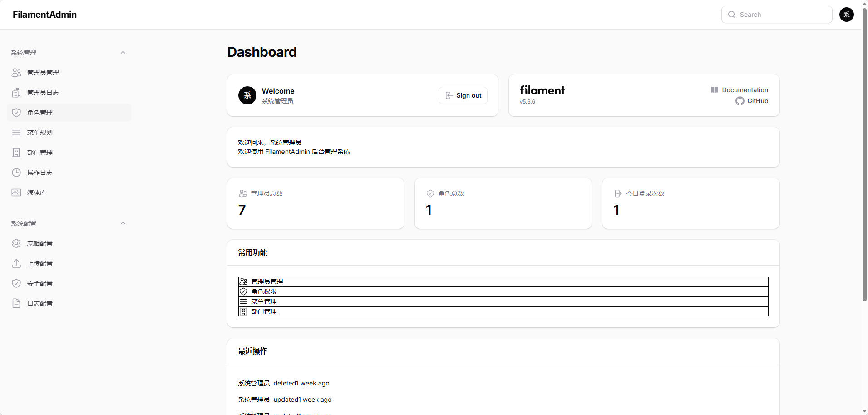Open 管理员日志 in the sidebar
Screen dimensions: 868x415
(69, 93)
